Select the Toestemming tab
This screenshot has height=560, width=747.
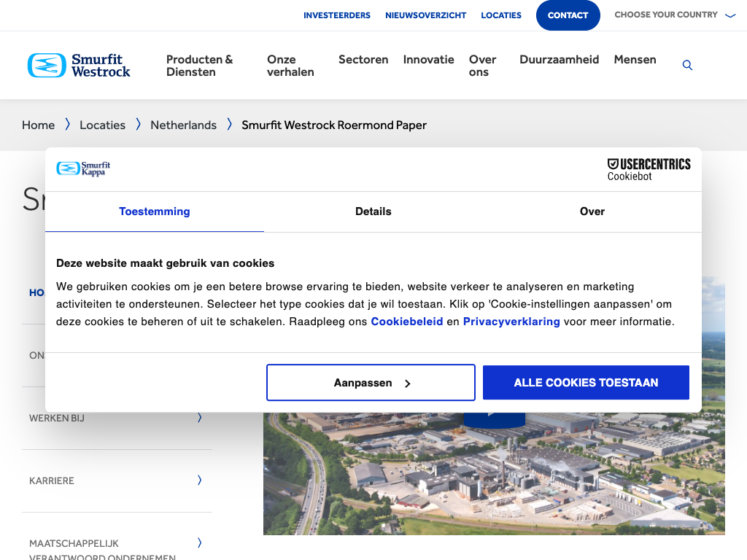click(x=155, y=211)
